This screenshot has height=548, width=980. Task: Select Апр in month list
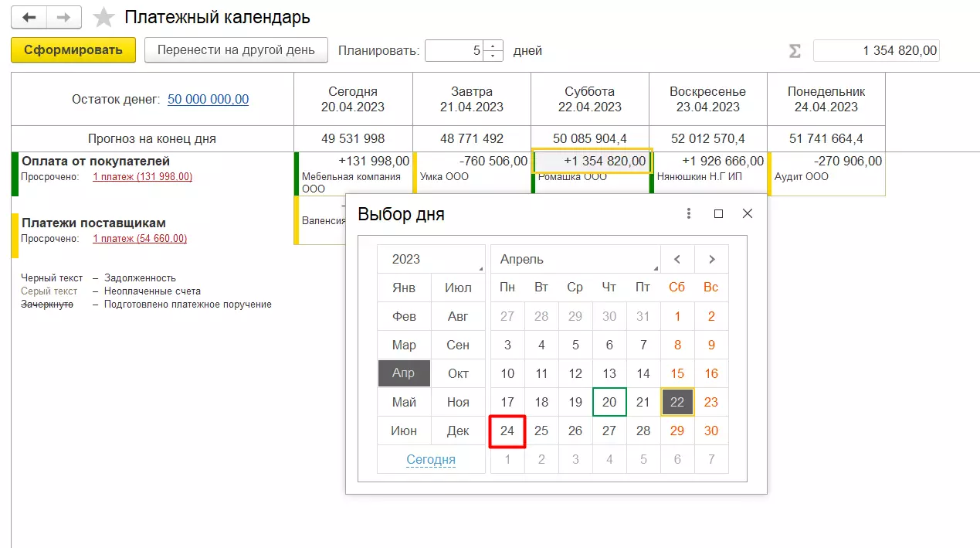tap(404, 373)
